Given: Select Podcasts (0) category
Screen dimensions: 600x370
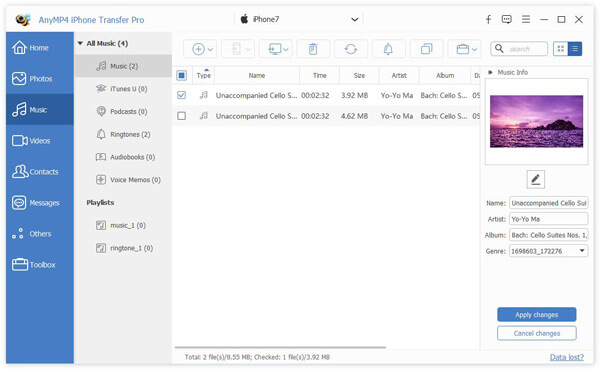Looking at the screenshot, I should [123, 112].
